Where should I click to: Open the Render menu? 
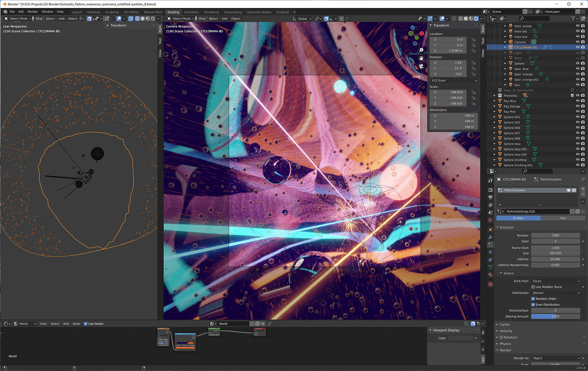point(33,12)
